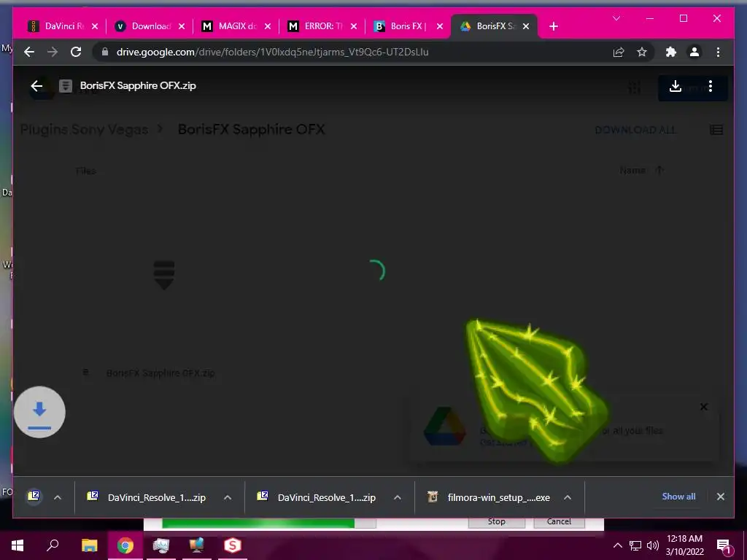Screen dimensions: 747x560
Task: Click Show all downloads
Action: click(x=678, y=497)
